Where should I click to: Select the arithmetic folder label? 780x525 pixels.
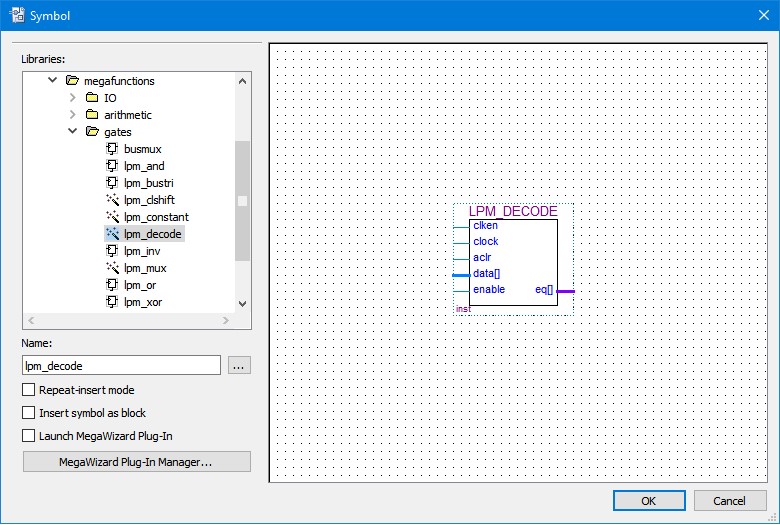pyautogui.click(x=128, y=115)
